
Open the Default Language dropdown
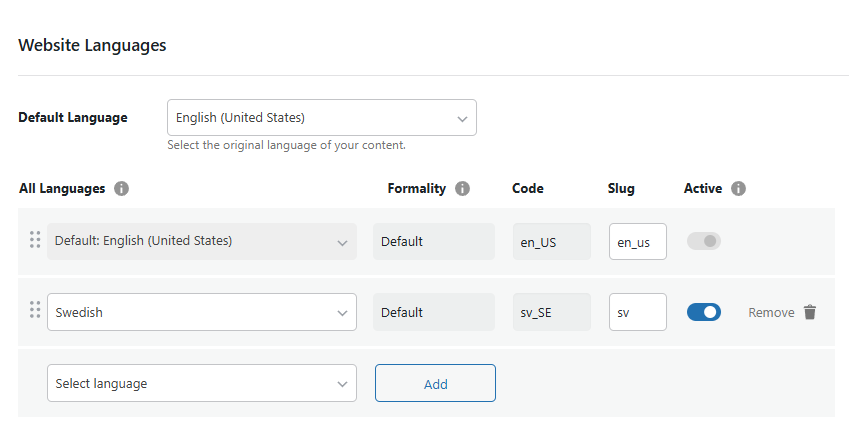pos(322,118)
